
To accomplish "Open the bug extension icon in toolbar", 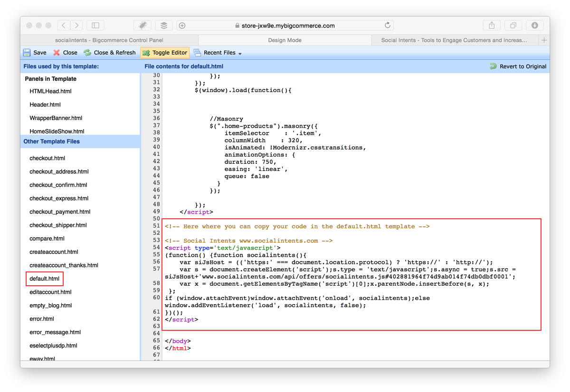I will tap(142, 25).
